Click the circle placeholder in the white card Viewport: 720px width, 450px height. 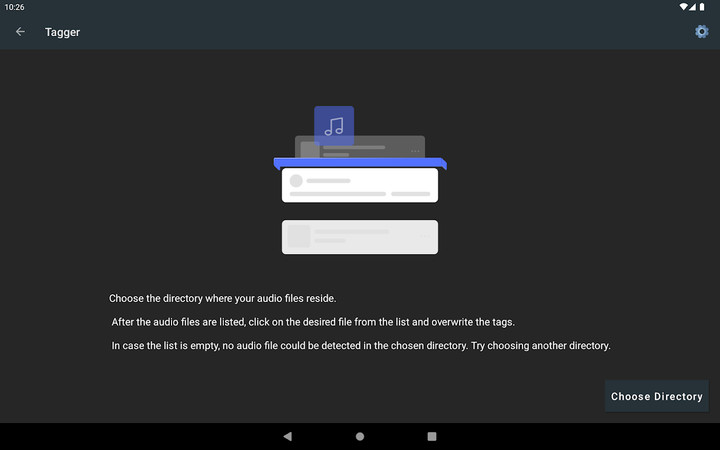point(296,181)
